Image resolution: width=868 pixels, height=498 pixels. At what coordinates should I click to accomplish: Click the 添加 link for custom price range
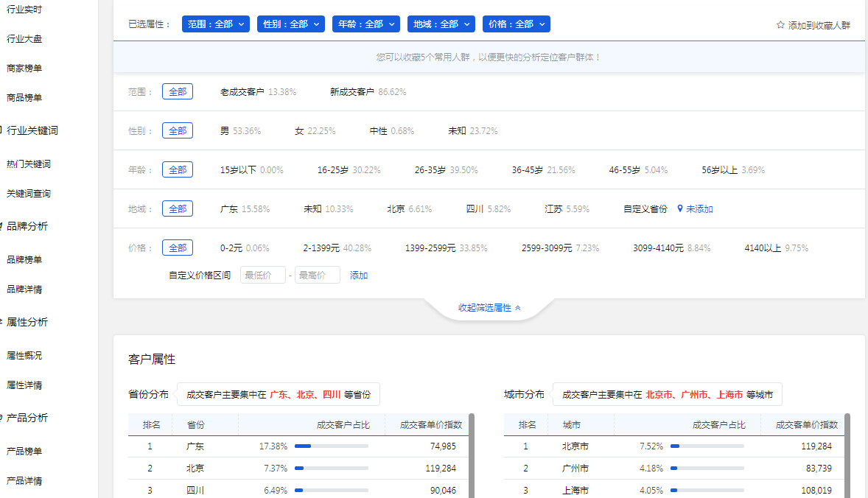pyautogui.click(x=359, y=276)
